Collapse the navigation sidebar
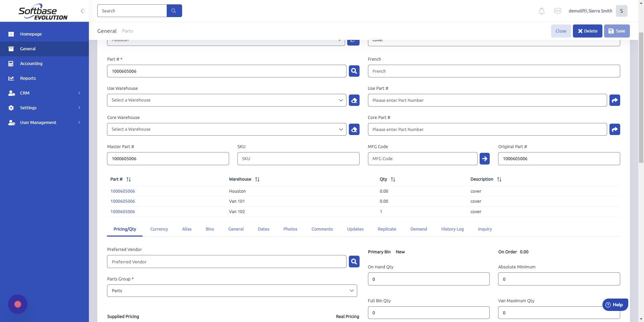 pos(83,11)
